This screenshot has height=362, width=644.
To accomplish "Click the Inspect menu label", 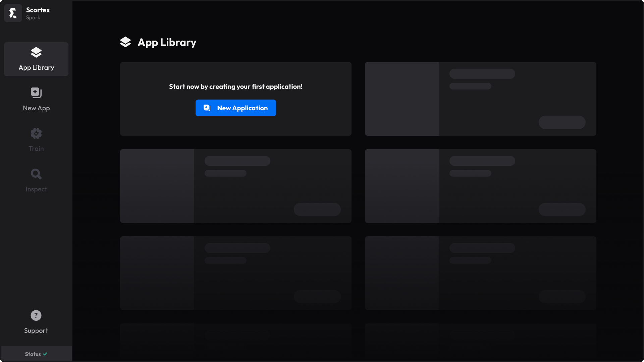I will (x=36, y=189).
